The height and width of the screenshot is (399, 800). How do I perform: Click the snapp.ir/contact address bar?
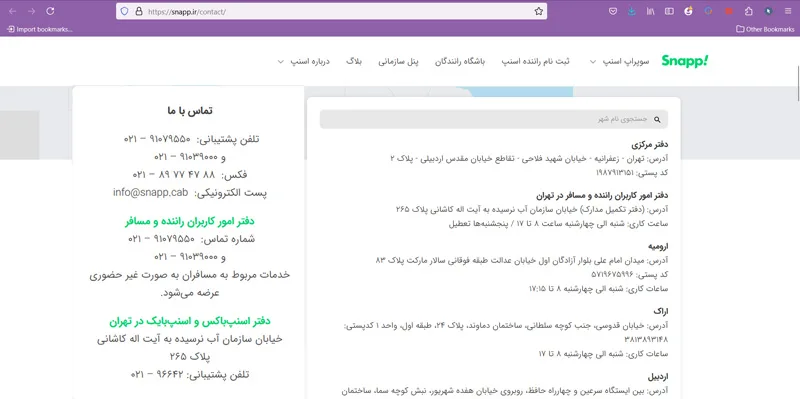[x=332, y=11]
